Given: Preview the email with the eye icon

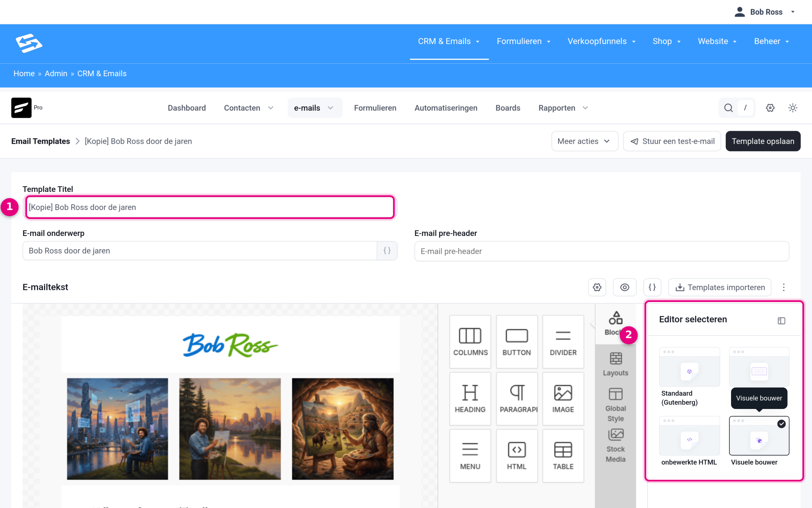Looking at the screenshot, I should [x=625, y=287].
